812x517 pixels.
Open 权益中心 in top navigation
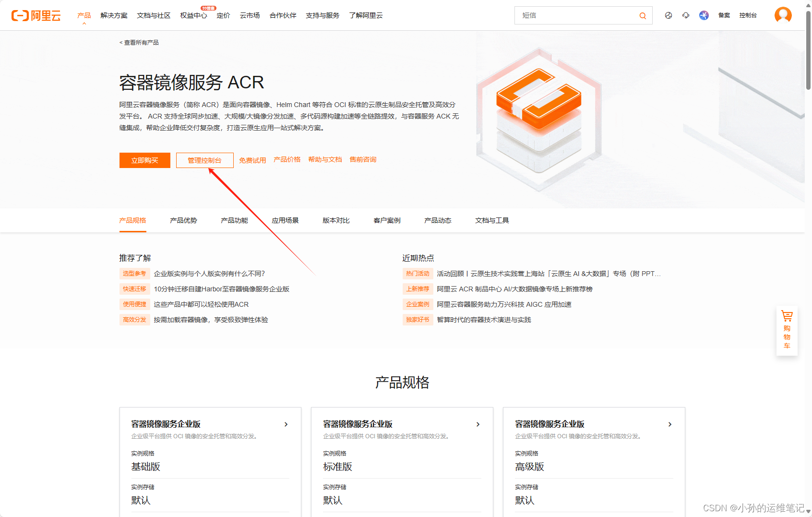193,15
